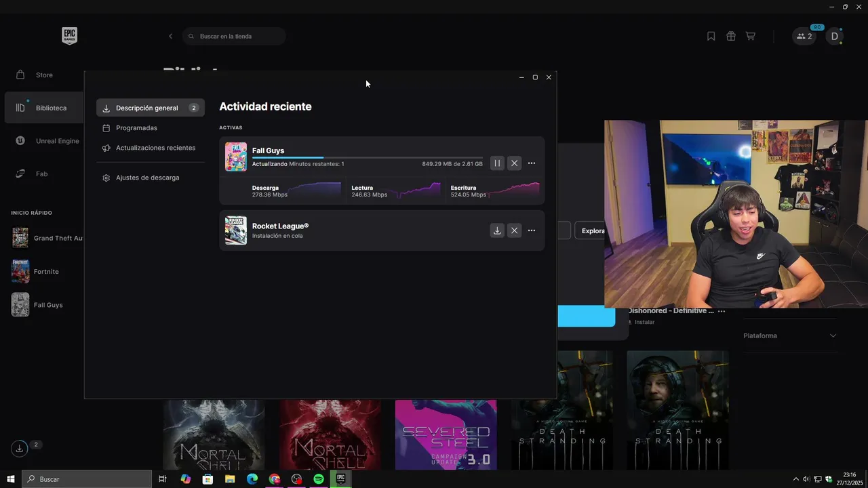
Task: Open the D profile avatar menu
Action: pyautogui.click(x=835, y=36)
